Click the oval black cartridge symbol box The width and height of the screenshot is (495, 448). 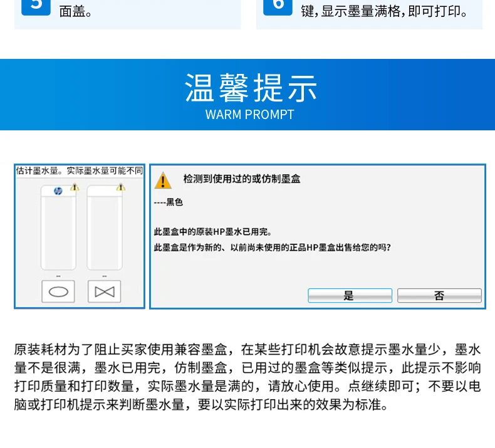(58, 291)
